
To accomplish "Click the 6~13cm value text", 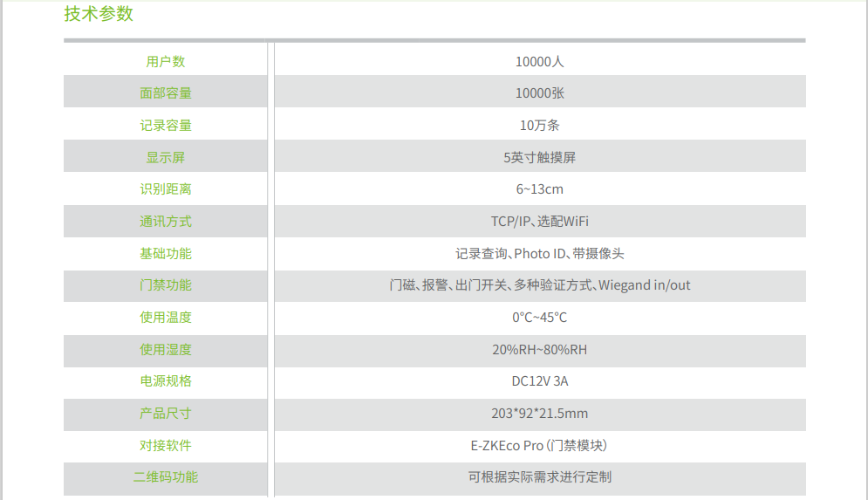I will tap(540, 188).
